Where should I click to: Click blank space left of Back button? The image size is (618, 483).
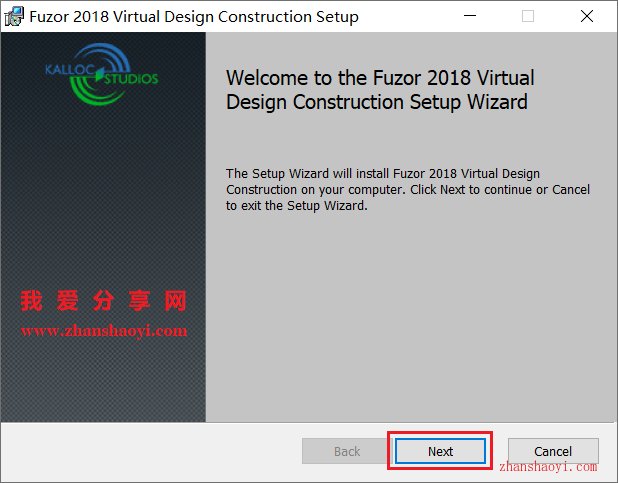pos(151,451)
